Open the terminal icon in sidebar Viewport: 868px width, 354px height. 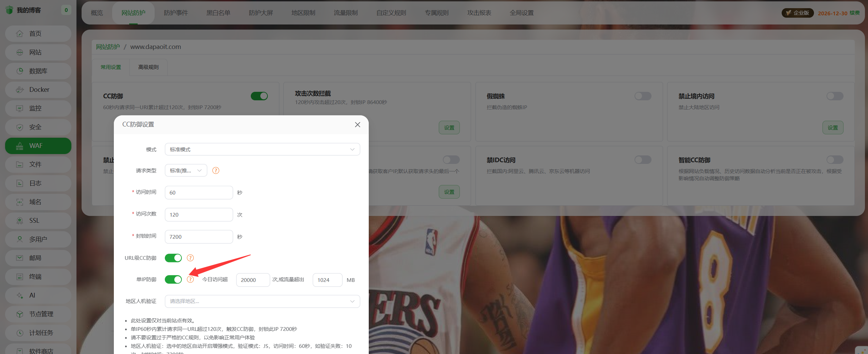(20, 277)
